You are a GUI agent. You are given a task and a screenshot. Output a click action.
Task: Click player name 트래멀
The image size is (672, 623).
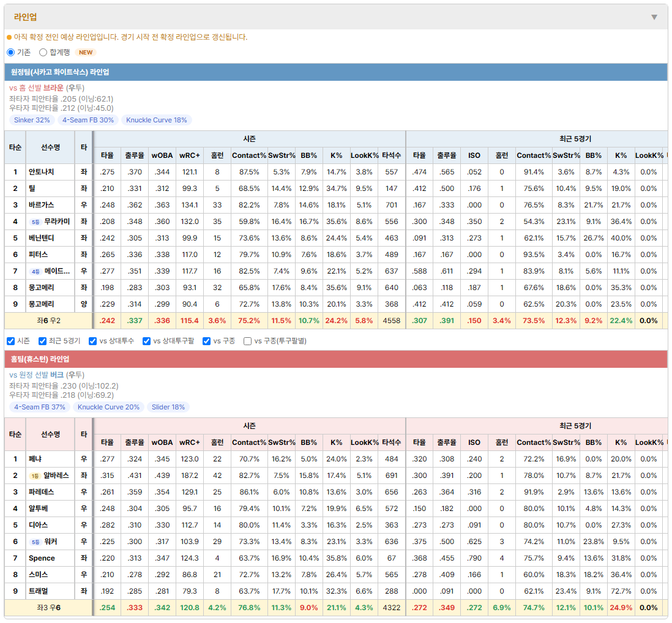tap(38, 591)
